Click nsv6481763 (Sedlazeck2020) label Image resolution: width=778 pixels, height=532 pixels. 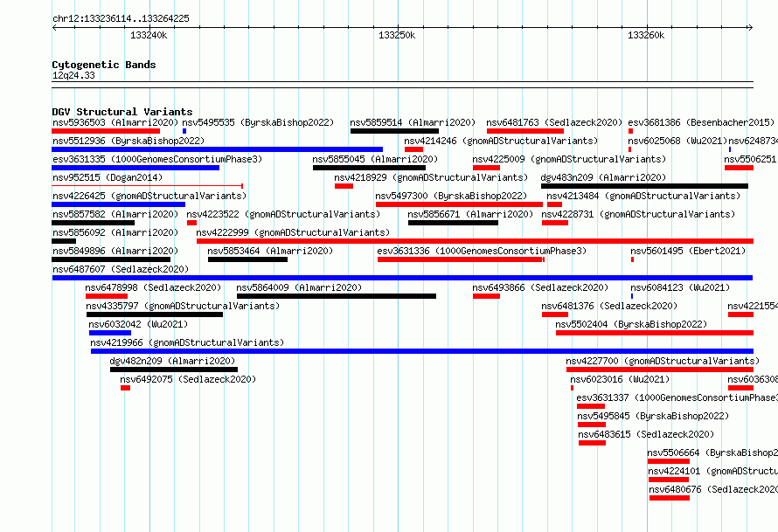(554, 122)
